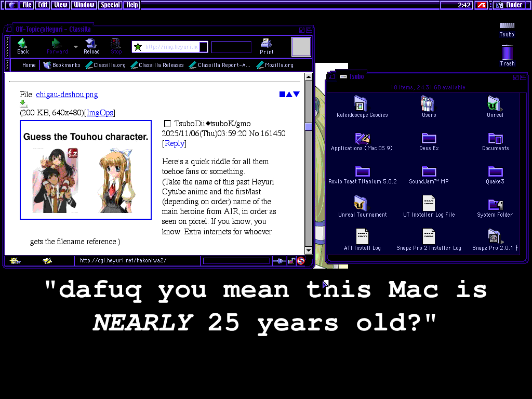Open the chigau-deshou.png file link

66,95
